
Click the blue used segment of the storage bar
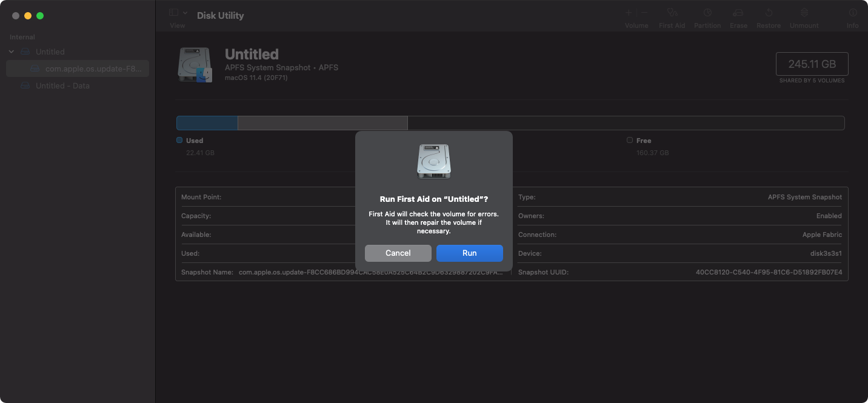click(x=207, y=123)
